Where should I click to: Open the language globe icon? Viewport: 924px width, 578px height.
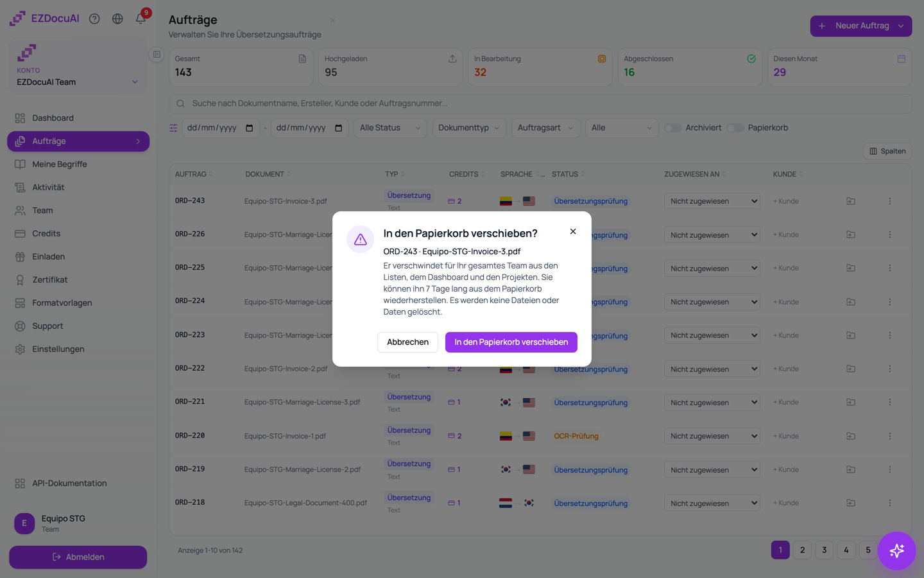click(117, 19)
